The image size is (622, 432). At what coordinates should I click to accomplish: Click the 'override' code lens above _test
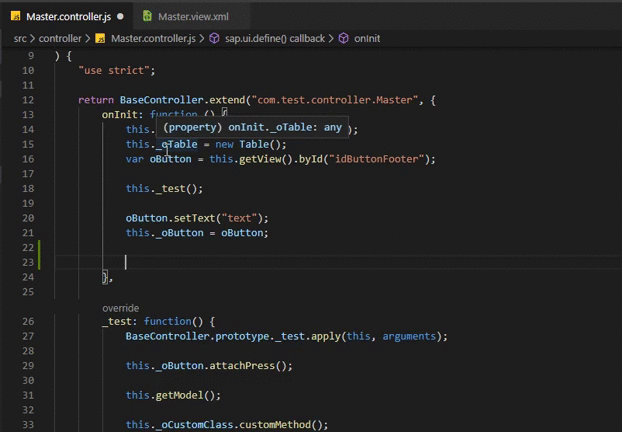point(121,308)
